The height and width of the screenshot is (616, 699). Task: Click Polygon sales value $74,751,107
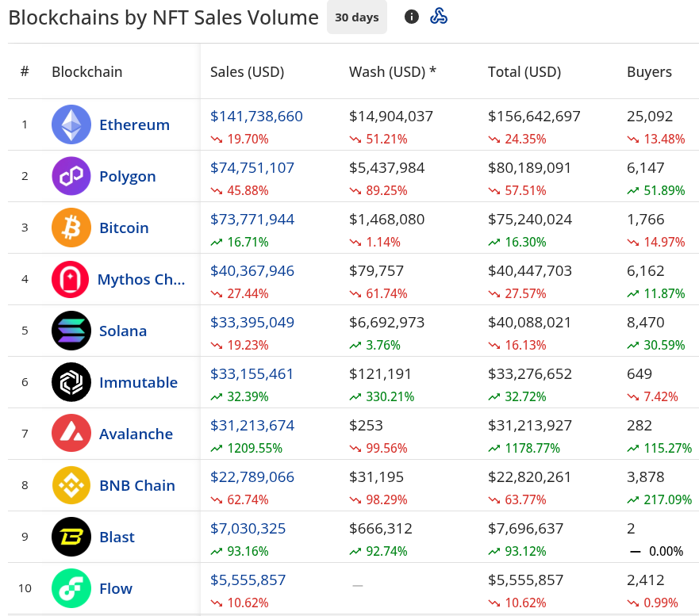point(252,168)
